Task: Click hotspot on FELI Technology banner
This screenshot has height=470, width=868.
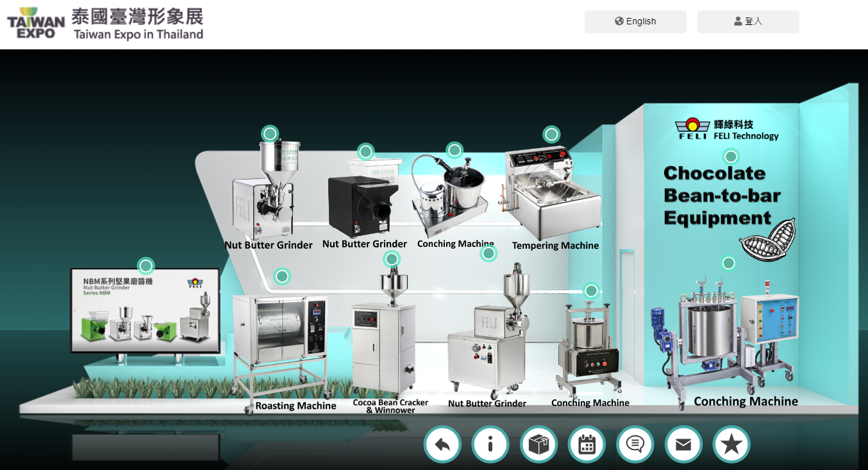Action: click(x=731, y=156)
